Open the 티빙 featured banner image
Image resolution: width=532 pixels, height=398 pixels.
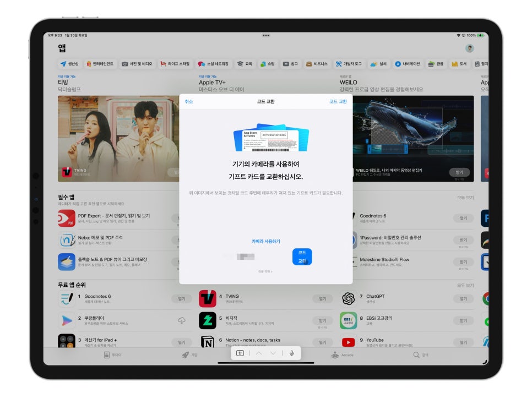pos(118,139)
